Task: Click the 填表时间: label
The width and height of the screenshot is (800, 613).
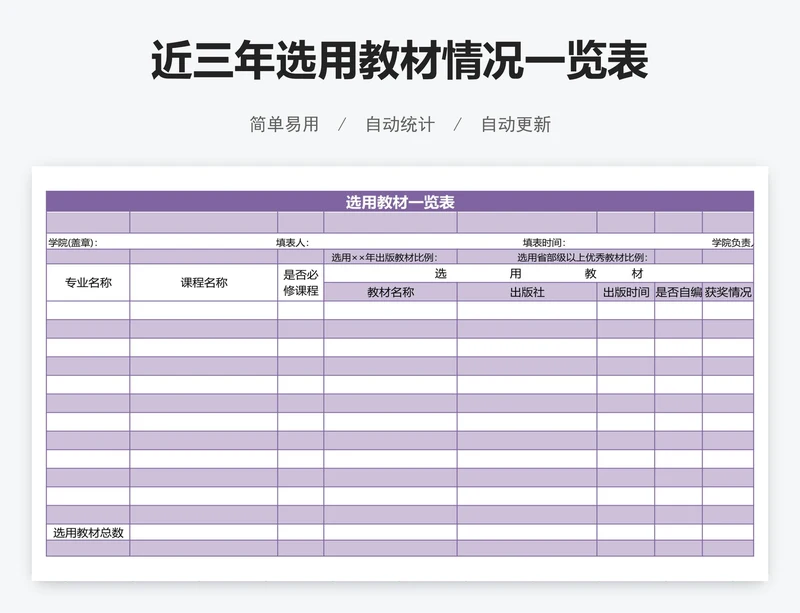Action: [x=544, y=243]
